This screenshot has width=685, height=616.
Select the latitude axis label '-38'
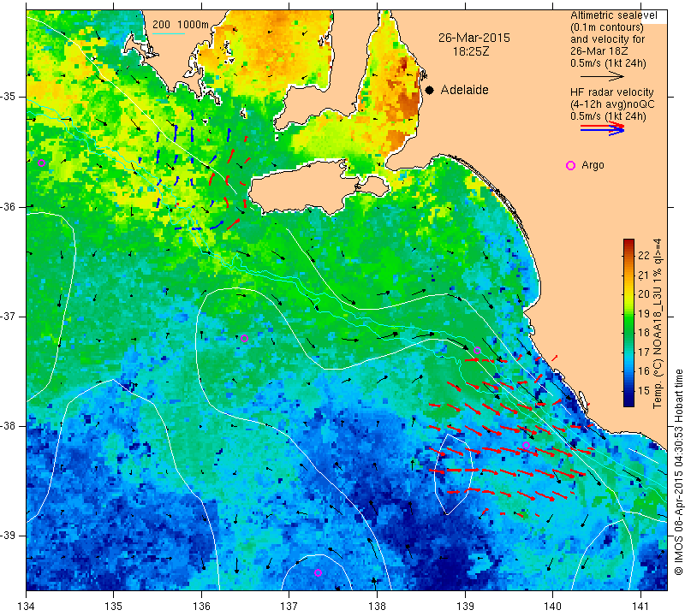pos(9,426)
